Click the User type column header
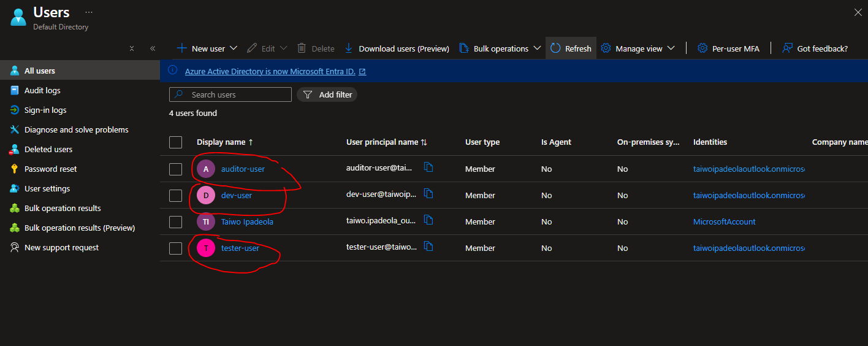The height and width of the screenshot is (346, 868). tap(482, 142)
